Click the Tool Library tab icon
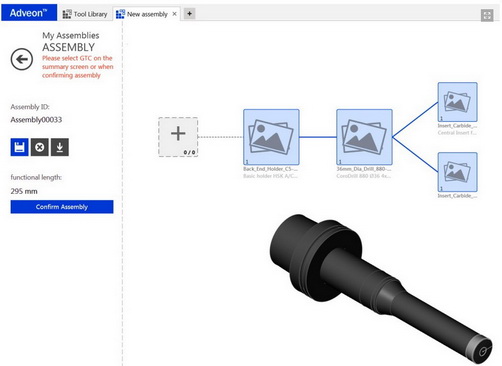Image resolution: width=502 pixels, height=366 pixels. (x=67, y=14)
